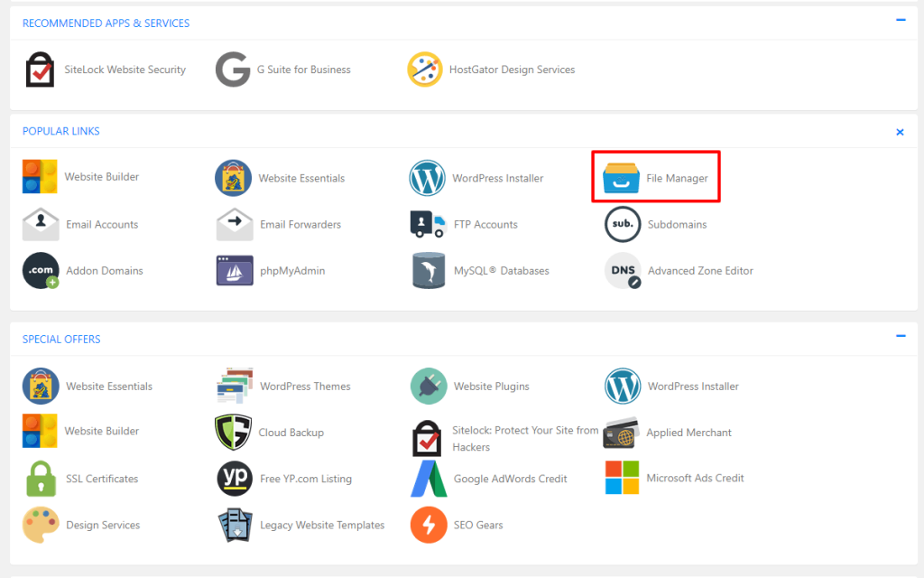Viewport: 924px width, 578px height.
Task: Open the Cloud Backup link
Action: click(x=291, y=433)
